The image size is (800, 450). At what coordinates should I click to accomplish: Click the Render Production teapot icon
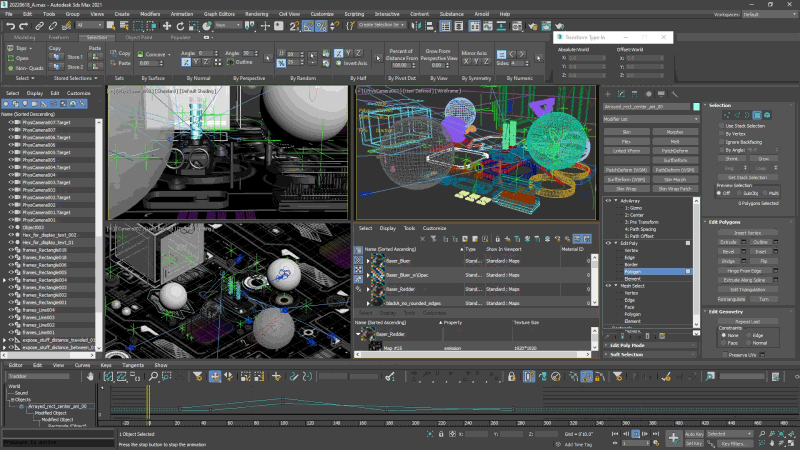[x=560, y=26]
